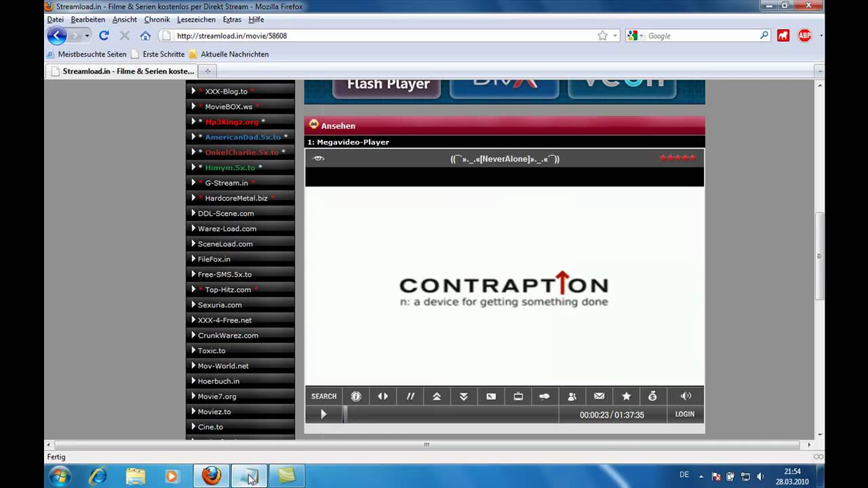The height and width of the screenshot is (488, 868).
Task: Click the URL address field
Action: pyautogui.click(x=383, y=35)
